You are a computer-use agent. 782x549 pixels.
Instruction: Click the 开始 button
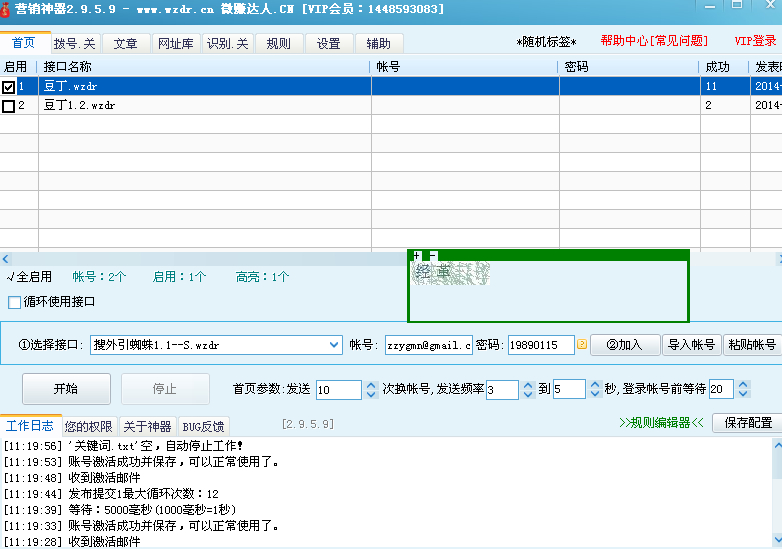pyautogui.click(x=66, y=389)
